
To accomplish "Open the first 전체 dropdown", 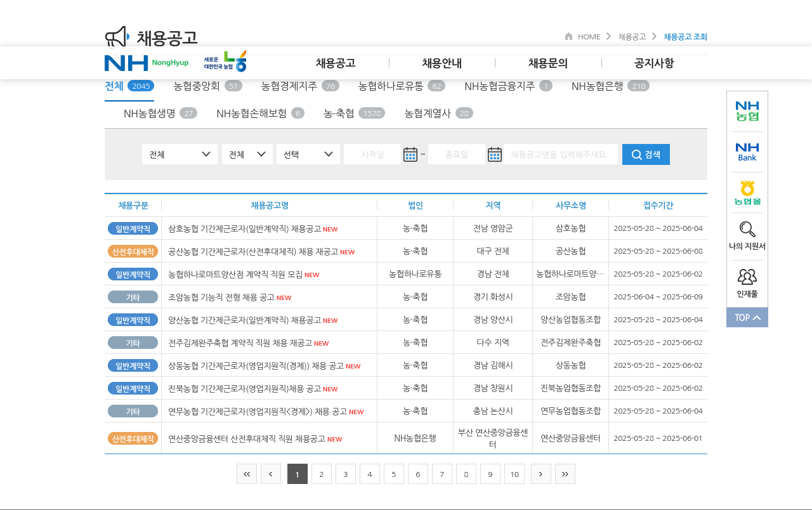I will (x=180, y=154).
